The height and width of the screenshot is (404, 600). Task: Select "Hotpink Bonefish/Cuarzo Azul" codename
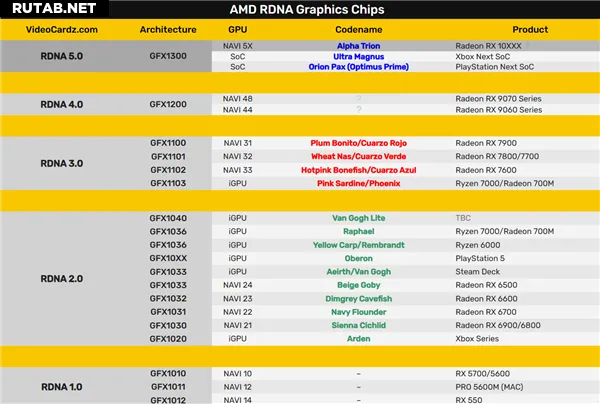pos(359,170)
